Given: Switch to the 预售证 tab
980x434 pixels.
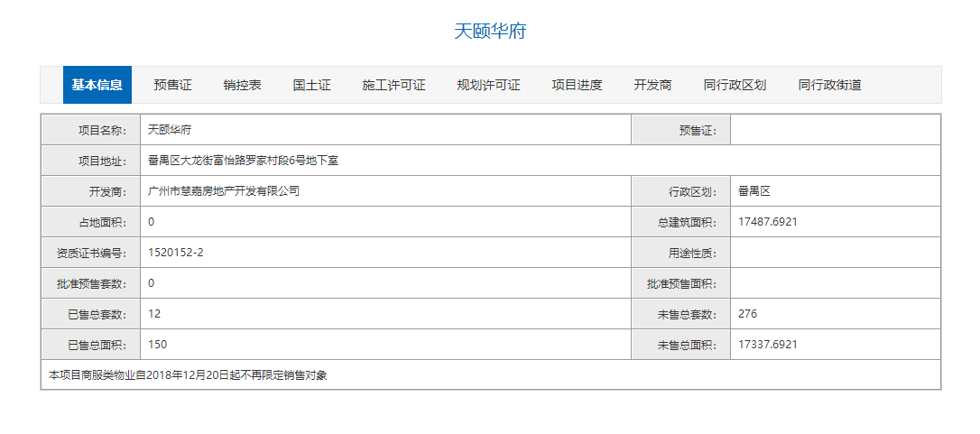Looking at the screenshot, I should [x=172, y=85].
